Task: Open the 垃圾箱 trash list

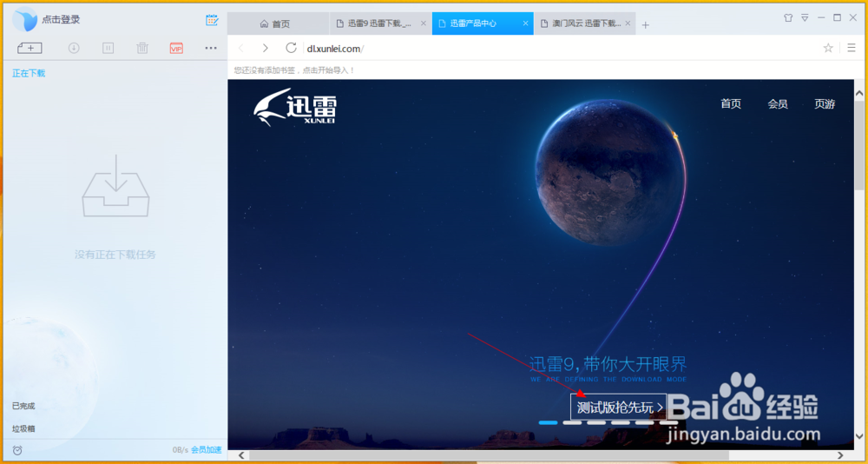Action: point(23,429)
